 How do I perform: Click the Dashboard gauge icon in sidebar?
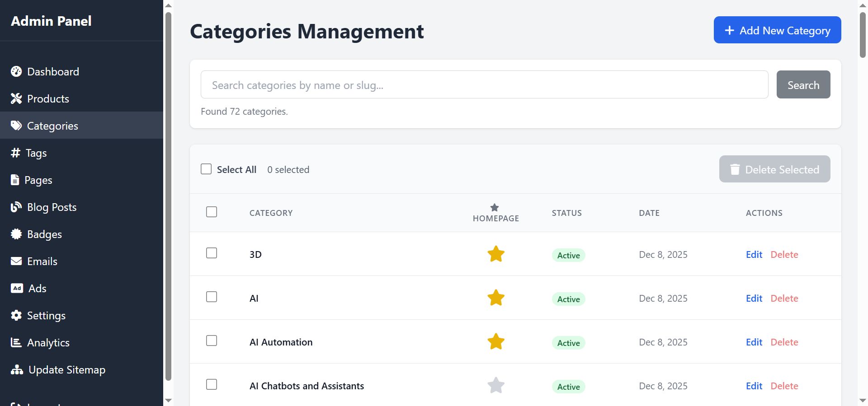click(x=16, y=71)
